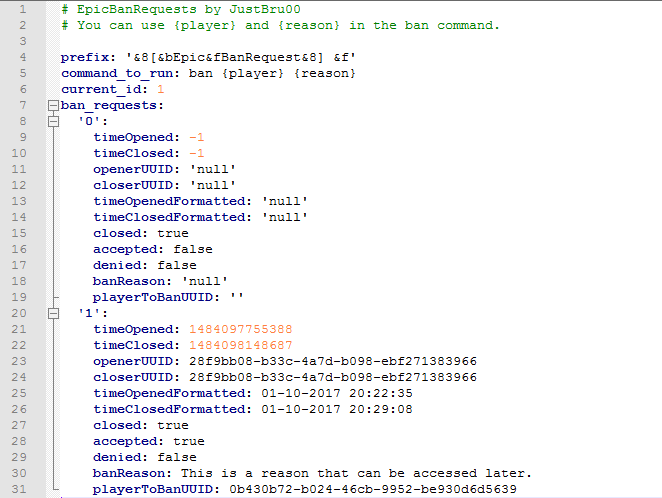This screenshot has height=498, width=662.
Task: Place cursor on the current_id value 1
Action: click(160, 89)
